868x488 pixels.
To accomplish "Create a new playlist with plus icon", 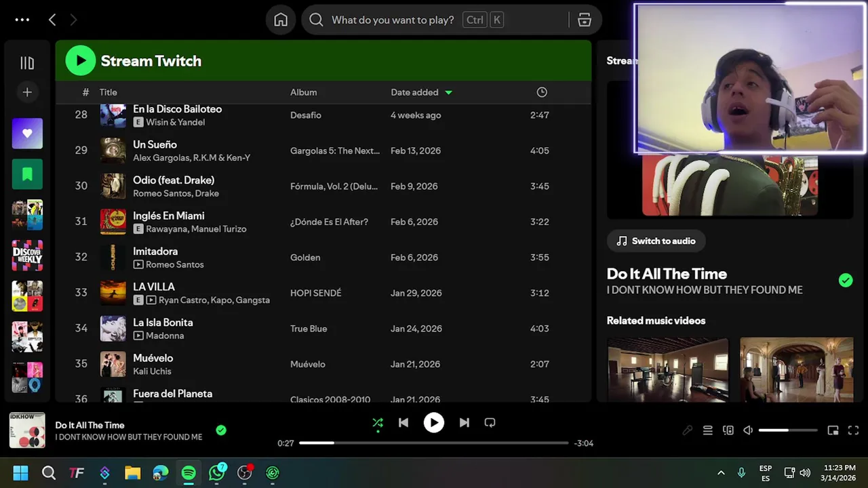I will pos(27,92).
